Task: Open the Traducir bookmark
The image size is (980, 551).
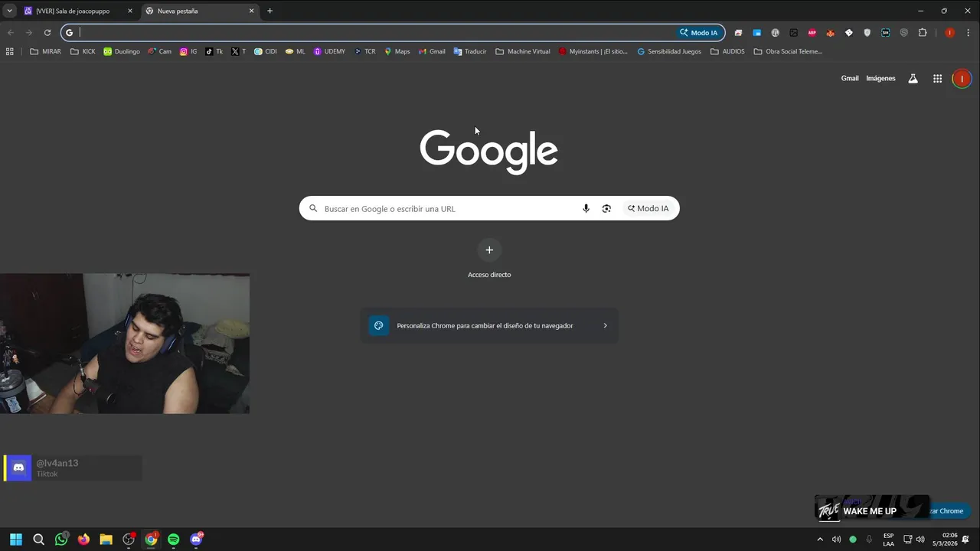Action: coord(470,51)
